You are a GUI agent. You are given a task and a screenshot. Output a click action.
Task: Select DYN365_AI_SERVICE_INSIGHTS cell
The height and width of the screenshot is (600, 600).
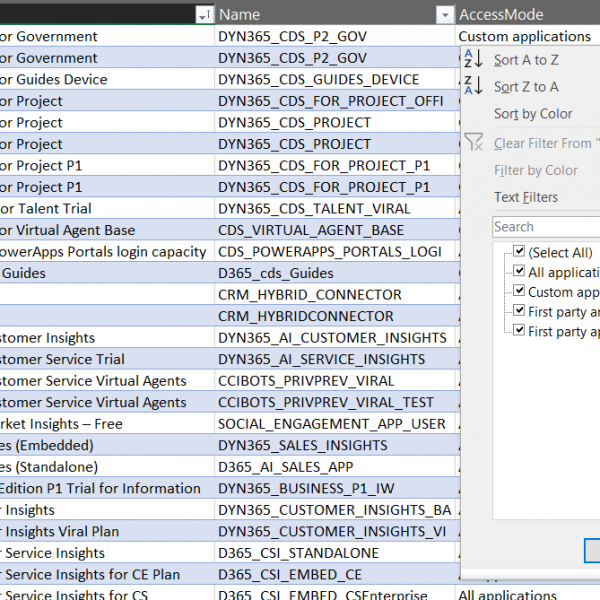335,359
